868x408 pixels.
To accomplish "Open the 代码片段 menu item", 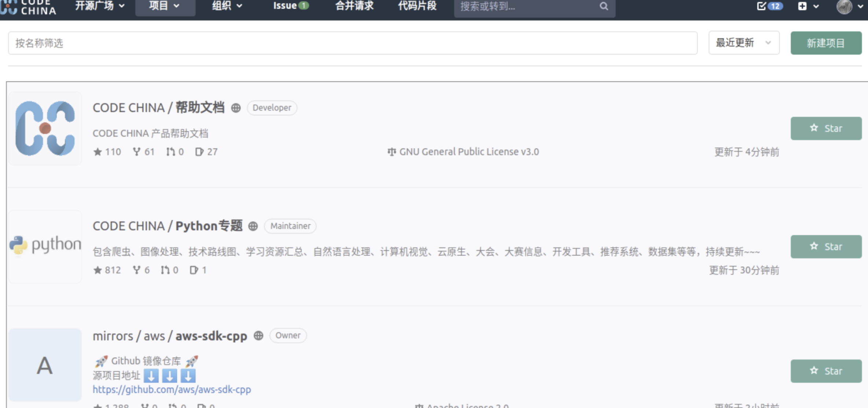I will pyautogui.click(x=417, y=6).
